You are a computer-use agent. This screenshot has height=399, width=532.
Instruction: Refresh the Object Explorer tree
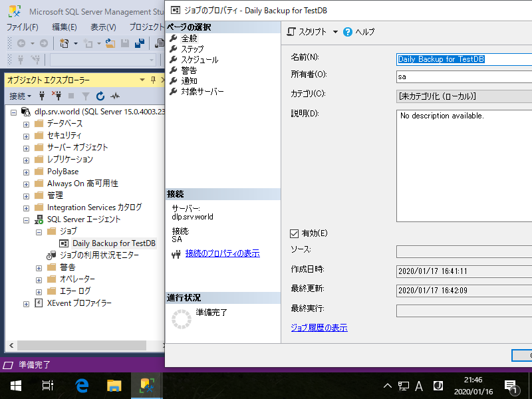(x=101, y=94)
